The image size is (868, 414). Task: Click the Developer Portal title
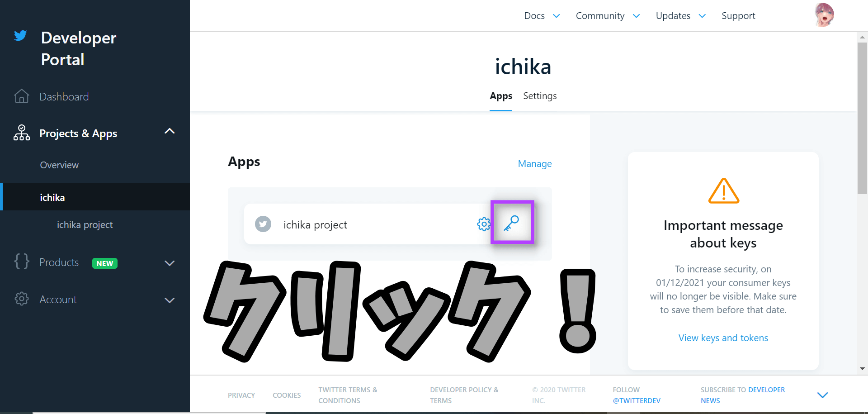pyautogui.click(x=79, y=48)
